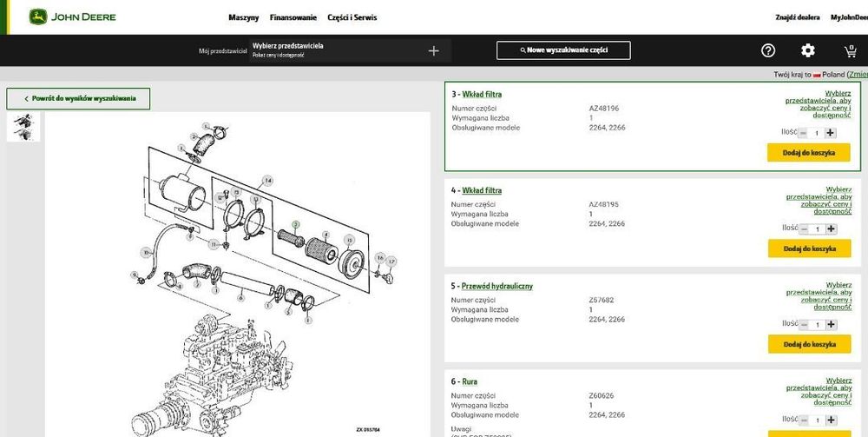Go back with Powrót do wyników wyszukiwania
The height and width of the screenshot is (437, 868).
pyautogui.click(x=78, y=98)
